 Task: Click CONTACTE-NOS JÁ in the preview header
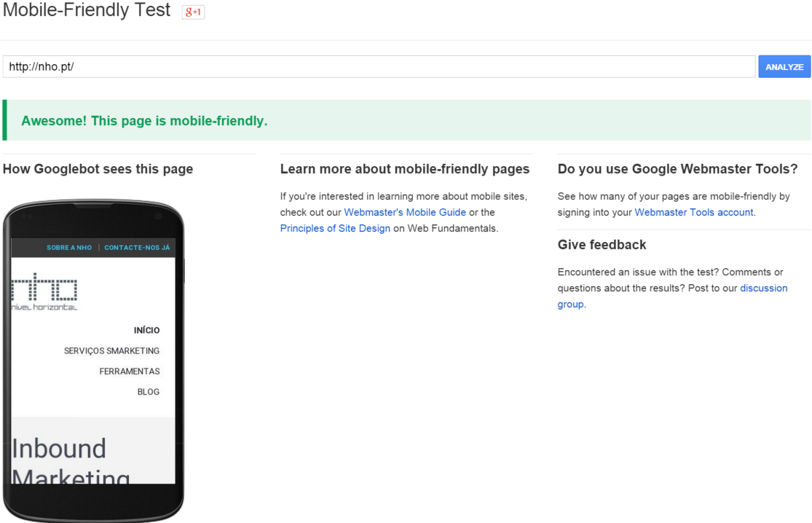point(137,248)
